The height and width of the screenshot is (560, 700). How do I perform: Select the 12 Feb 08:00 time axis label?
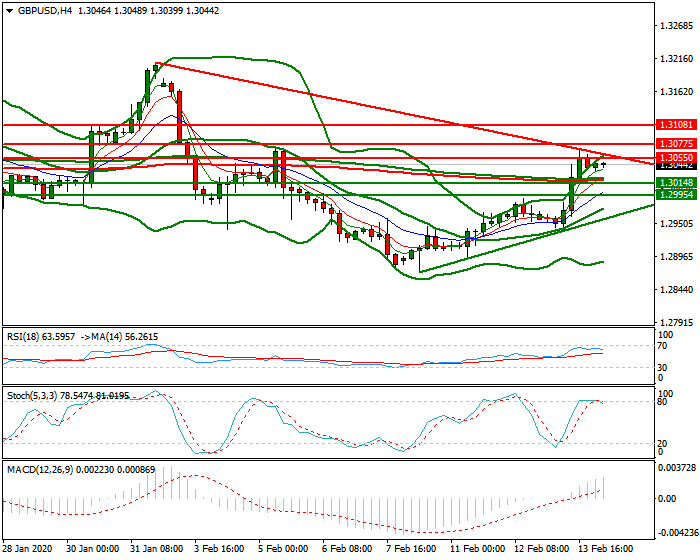click(542, 548)
